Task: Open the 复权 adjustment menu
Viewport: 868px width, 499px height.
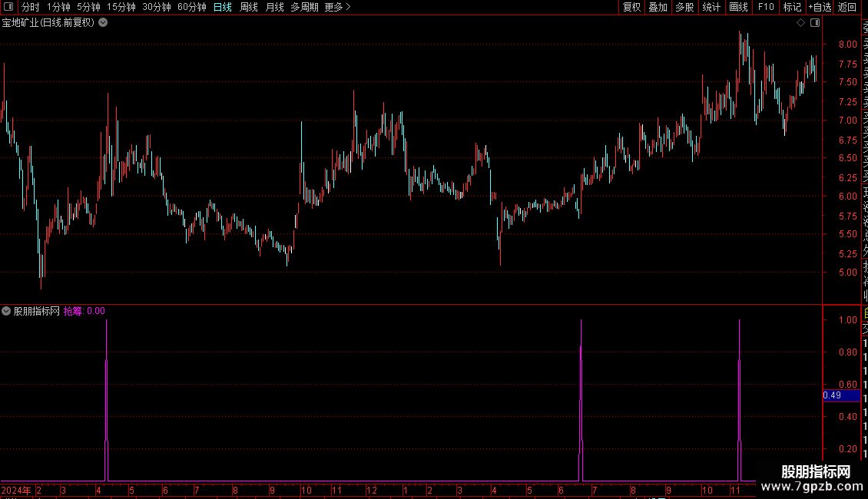Action: click(631, 7)
